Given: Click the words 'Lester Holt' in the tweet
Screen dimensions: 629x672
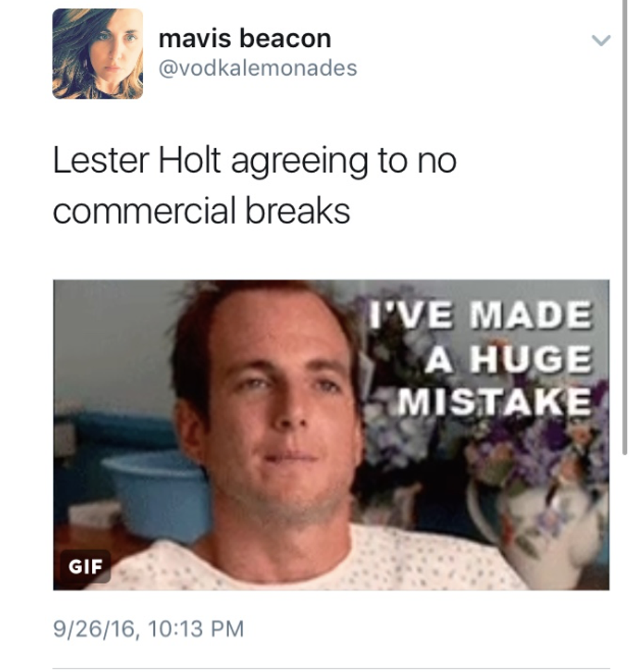Looking at the screenshot, I should tap(137, 160).
